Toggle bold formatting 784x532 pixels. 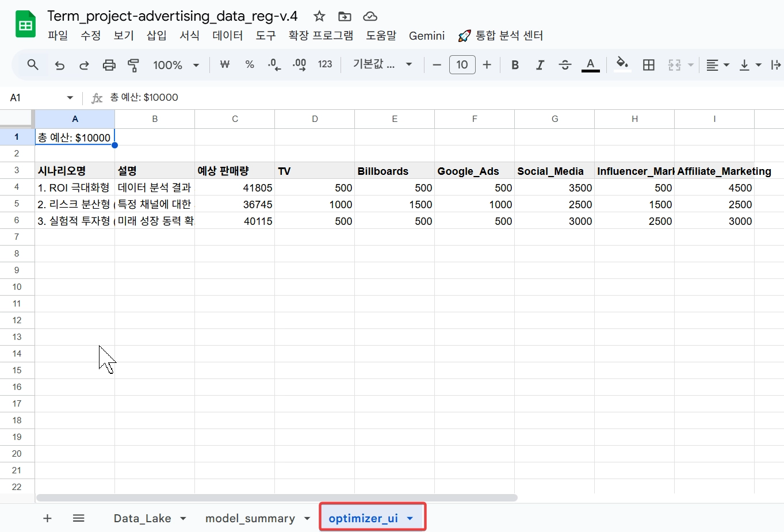click(x=515, y=65)
